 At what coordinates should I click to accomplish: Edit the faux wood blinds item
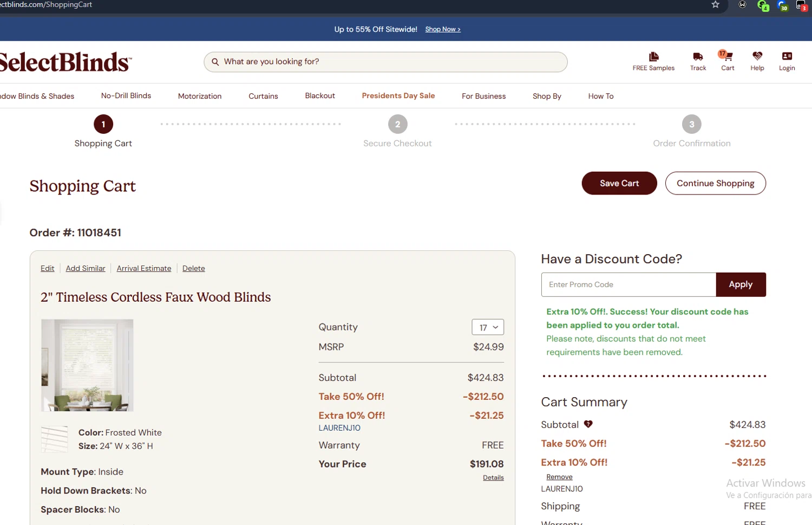point(48,268)
